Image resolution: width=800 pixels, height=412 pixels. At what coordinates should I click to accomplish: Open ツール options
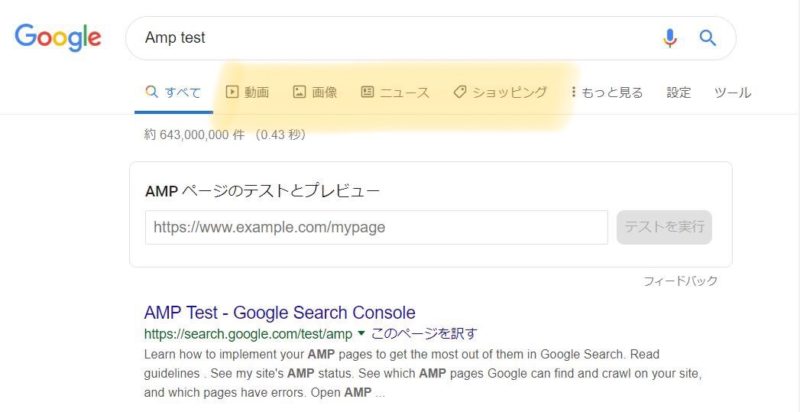(733, 92)
